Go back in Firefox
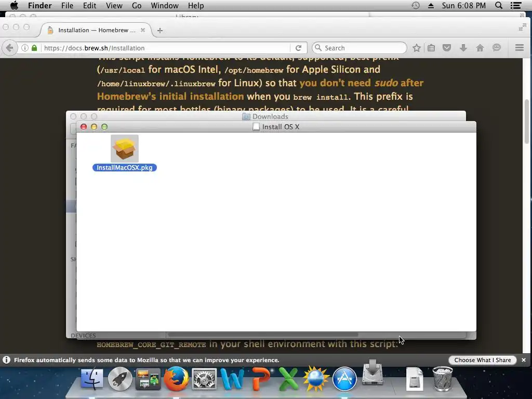Screen dimensions: 532x399 [x=10, y=48]
